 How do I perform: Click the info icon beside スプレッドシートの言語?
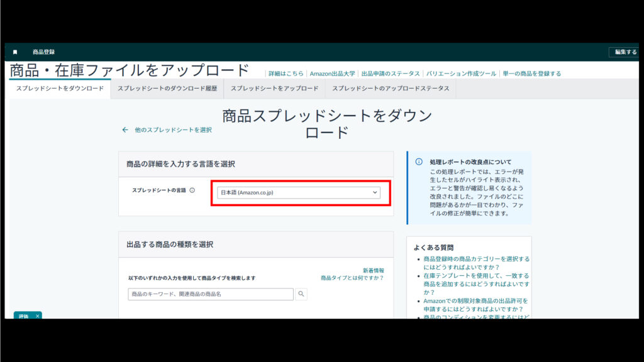pos(192,190)
